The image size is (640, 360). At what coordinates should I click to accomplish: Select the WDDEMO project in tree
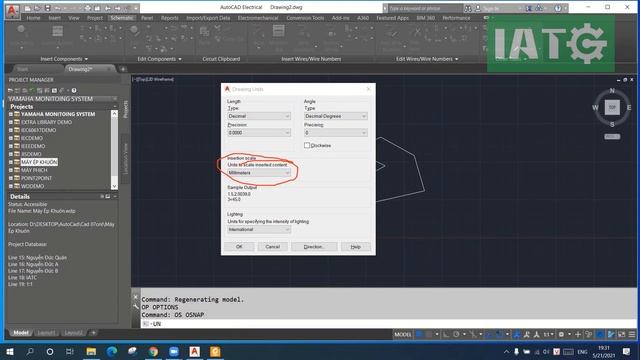point(32,186)
